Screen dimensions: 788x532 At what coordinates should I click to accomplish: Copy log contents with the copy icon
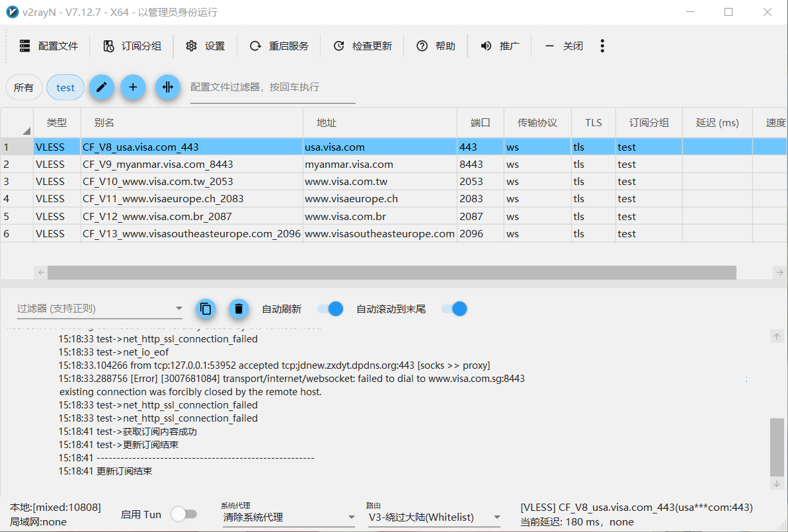206,309
